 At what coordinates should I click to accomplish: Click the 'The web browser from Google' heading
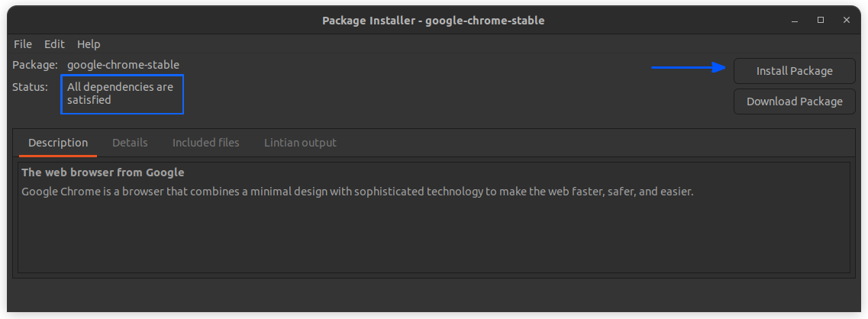[103, 172]
